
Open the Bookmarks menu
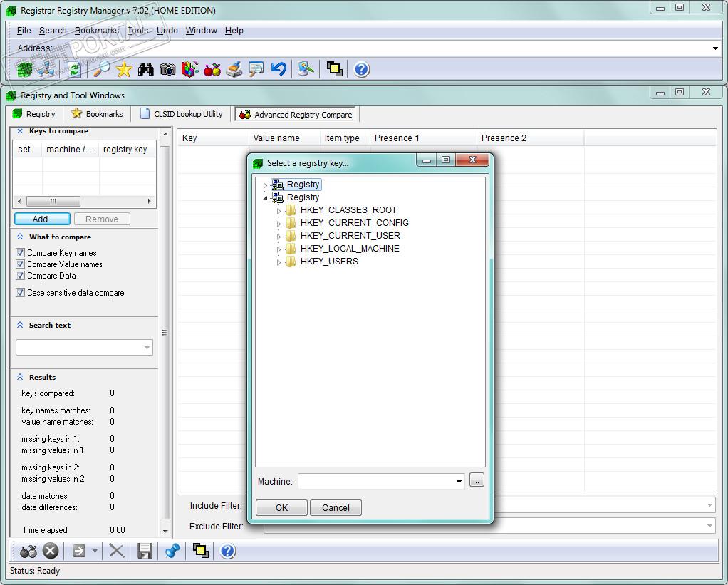97,31
